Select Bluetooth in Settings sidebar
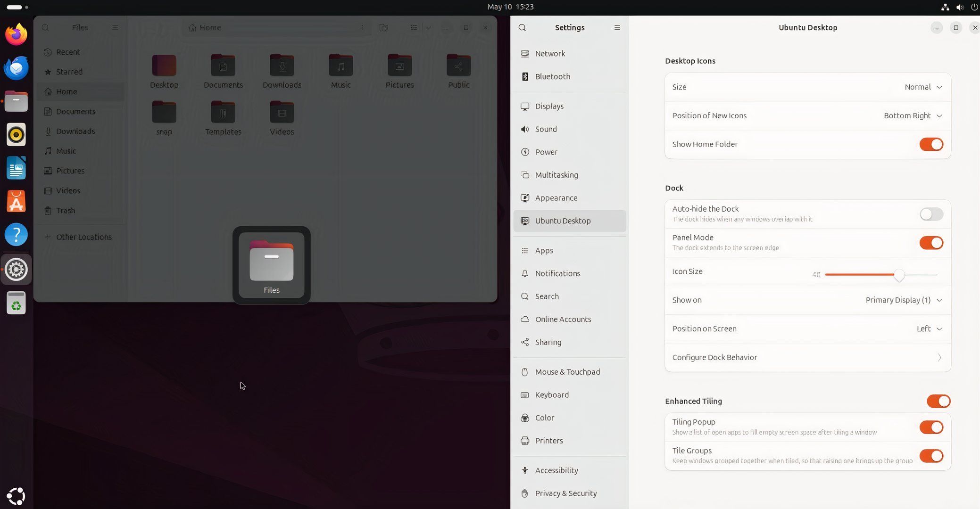 click(570, 76)
